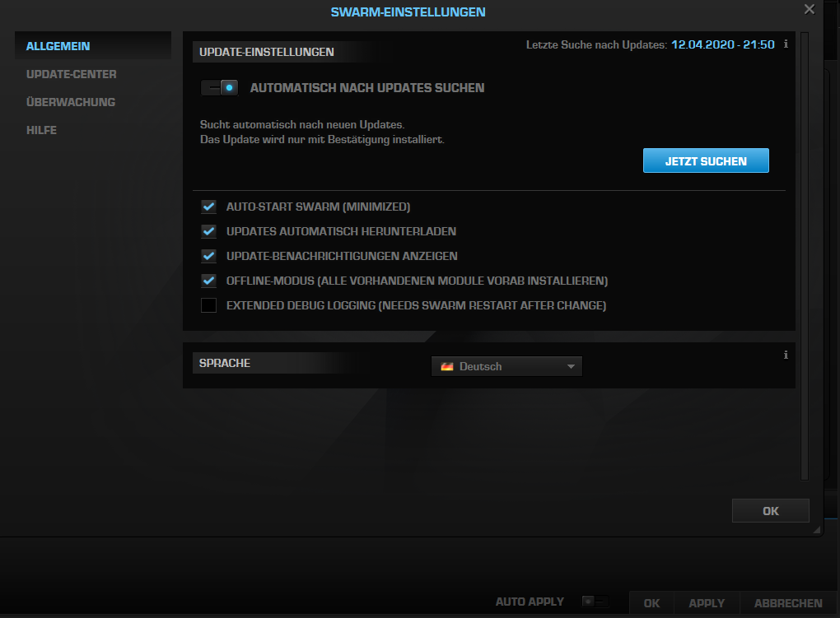Go to the Hilfe section
This screenshot has width=840, height=618.
(x=41, y=130)
